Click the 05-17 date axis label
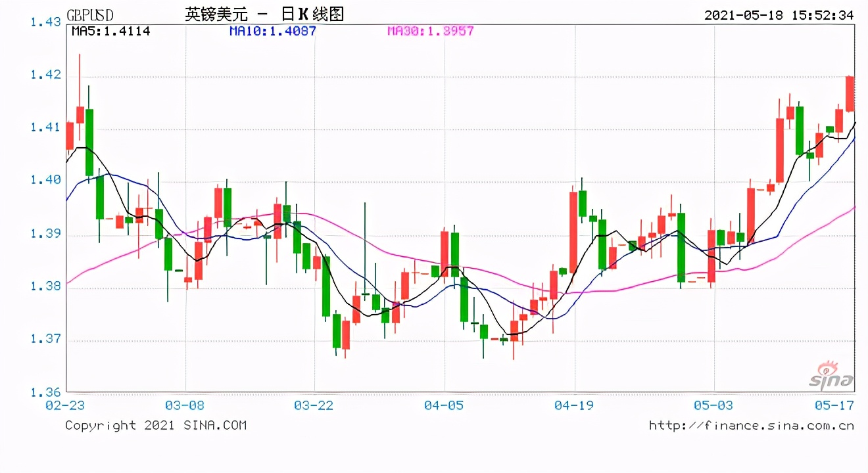Image resolution: width=868 pixels, height=473 pixels. [834, 405]
